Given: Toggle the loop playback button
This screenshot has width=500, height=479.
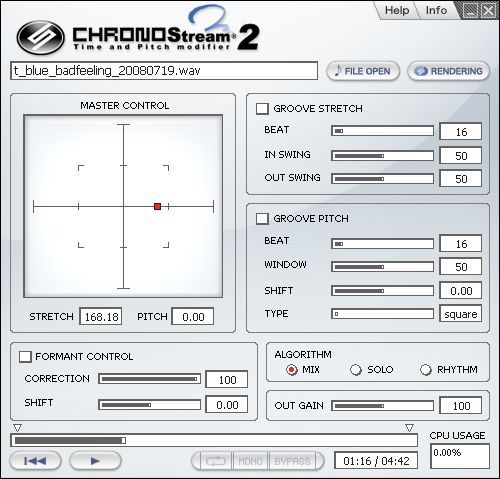Looking at the screenshot, I should click(x=215, y=461).
